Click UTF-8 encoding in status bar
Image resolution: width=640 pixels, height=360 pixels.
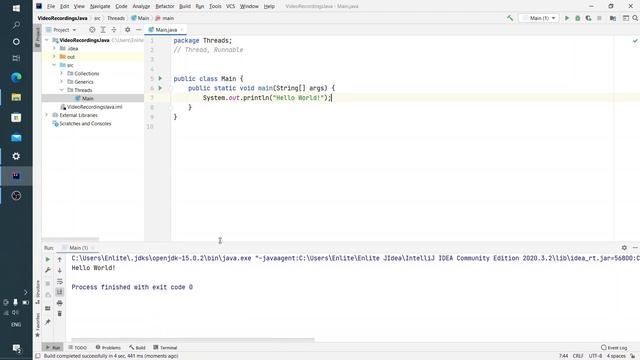tap(596, 356)
